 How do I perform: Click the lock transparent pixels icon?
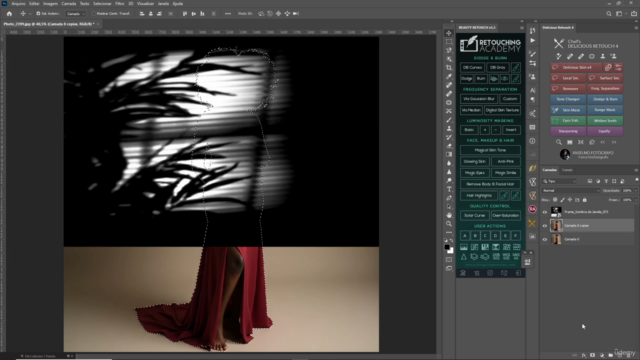(555, 200)
